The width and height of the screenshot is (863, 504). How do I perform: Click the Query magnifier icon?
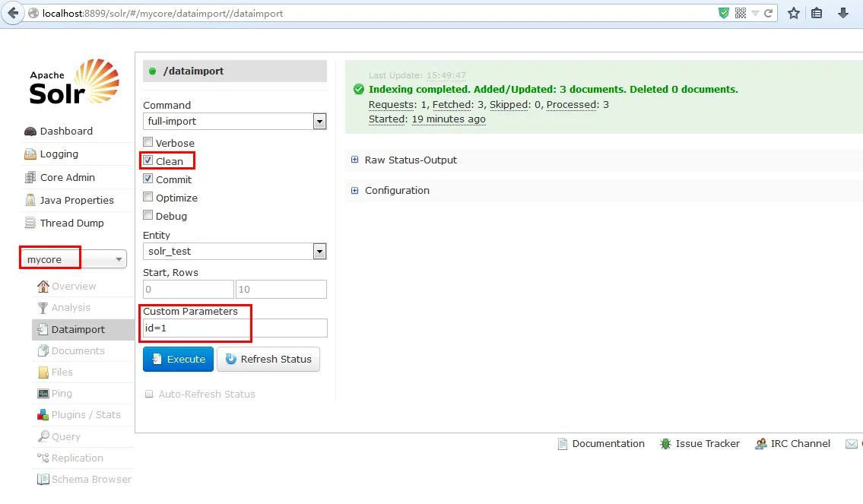pos(43,436)
